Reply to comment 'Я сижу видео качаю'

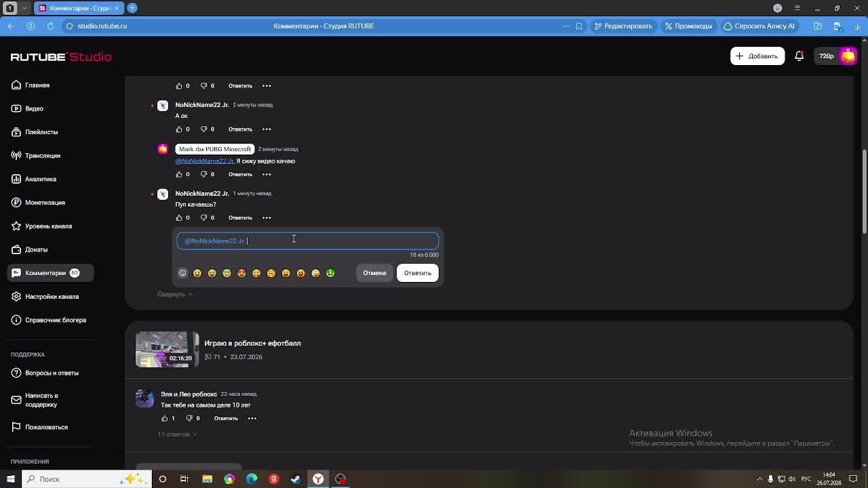click(x=240, y=174)
